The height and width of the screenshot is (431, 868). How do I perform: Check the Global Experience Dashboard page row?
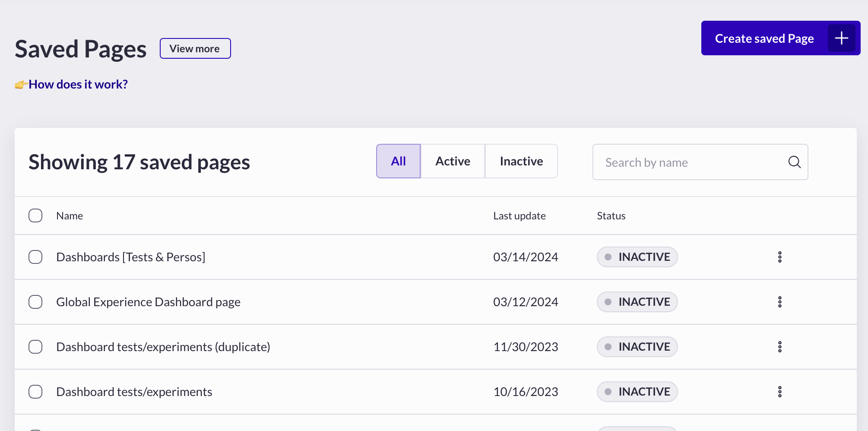tap(35, 302)
